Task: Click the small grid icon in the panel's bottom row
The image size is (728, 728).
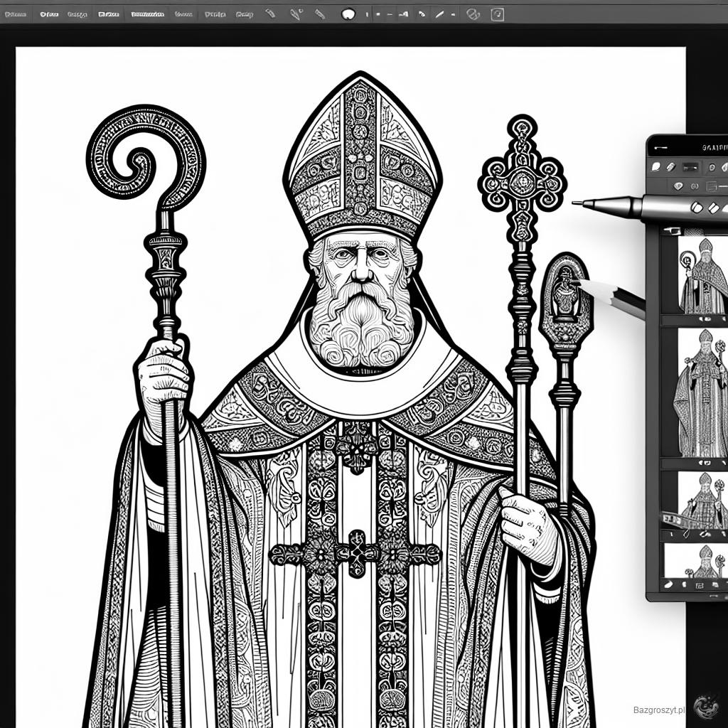Action: pyautogui.click(x=699, y=586)
